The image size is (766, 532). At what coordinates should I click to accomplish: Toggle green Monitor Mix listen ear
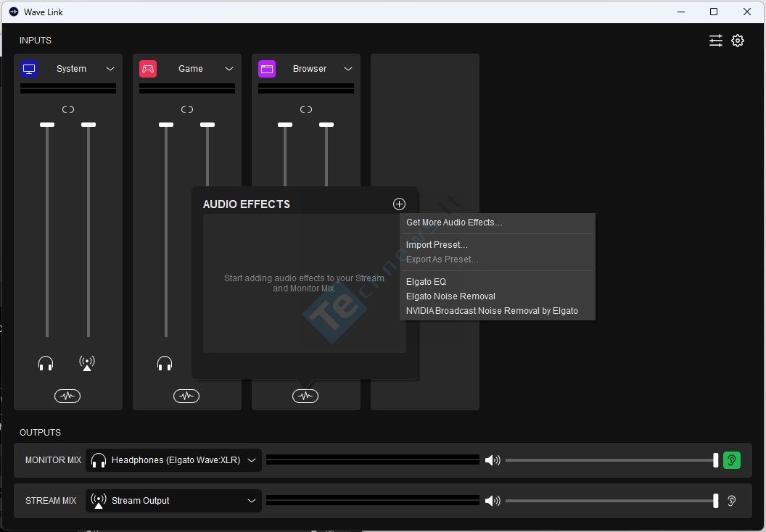click(x=731, y=460)
